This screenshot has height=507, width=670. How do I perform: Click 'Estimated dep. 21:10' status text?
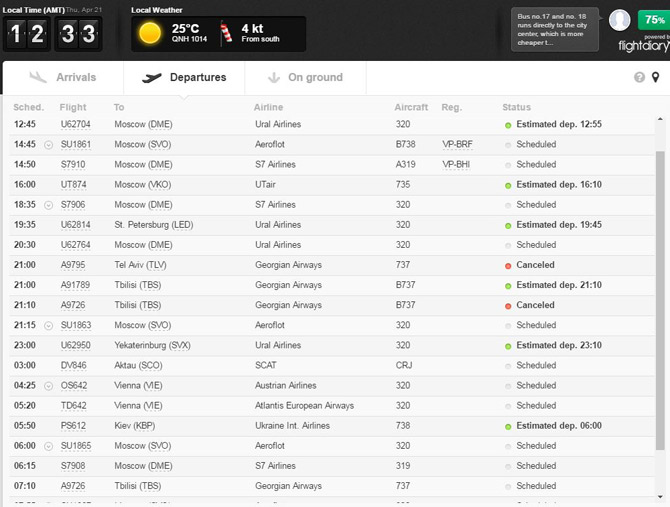click(x=559, y=285)
